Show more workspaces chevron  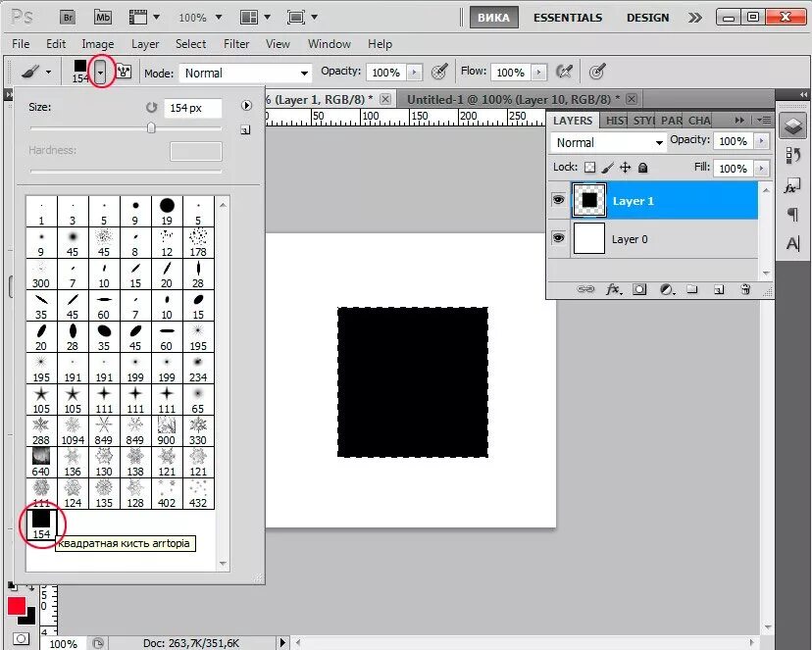coord(695,18)
